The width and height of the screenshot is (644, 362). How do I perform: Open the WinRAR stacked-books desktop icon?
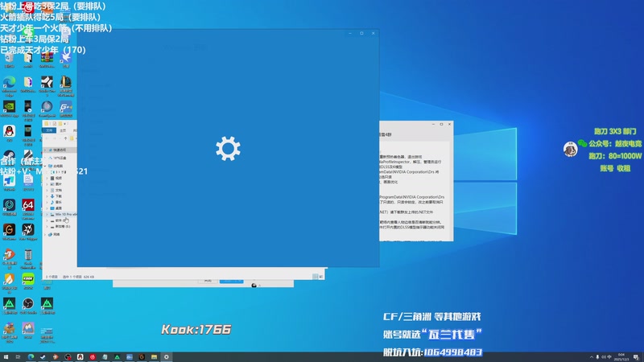pos(47,59)
